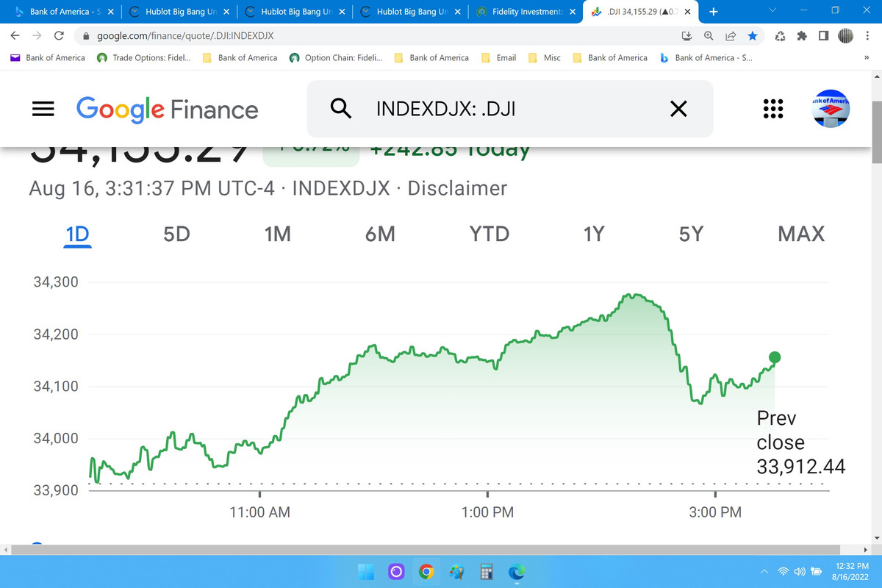Image resolution: width=882 pixels, height=588 pixels.
Task: Expand the hidden bookmarks double chevron
Action: tap(867, 57)
